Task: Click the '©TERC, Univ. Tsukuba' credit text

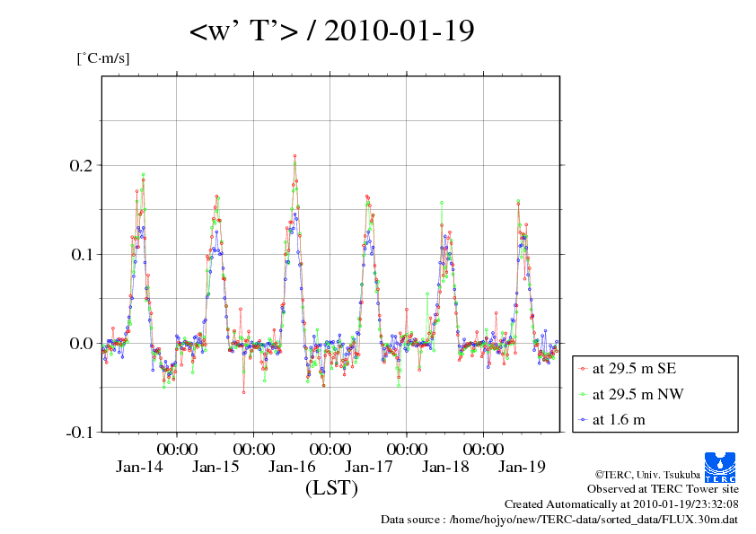Action: pyautogui.click(x=647, y=475)
